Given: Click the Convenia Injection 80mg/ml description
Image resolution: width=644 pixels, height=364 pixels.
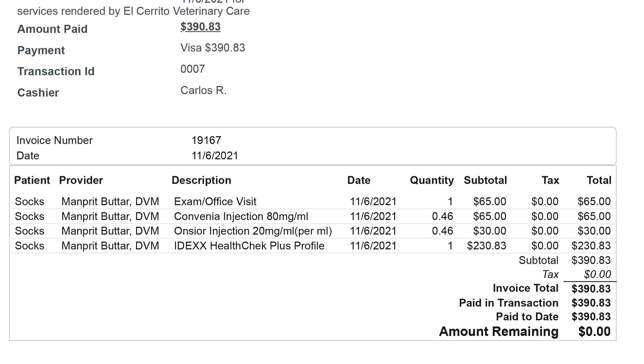Looking at the screenshot, I should (x=241, y=216).
